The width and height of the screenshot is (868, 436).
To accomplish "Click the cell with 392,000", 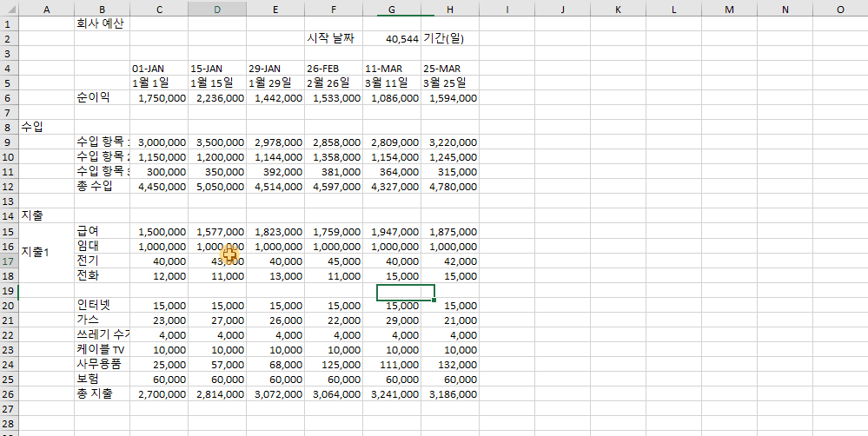I will click(275, 172).
